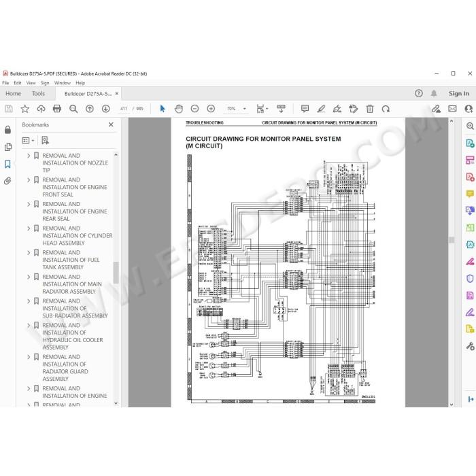
Task: Expand the Hydraulic Oil Cooler bookmark
Action: (x=29, y=326)
